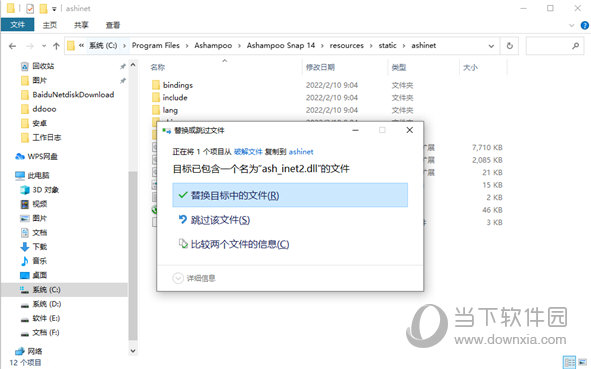Sort by 修改日期 column header
This screenshot has width=591, height=369.
click(x=320, y=67)
